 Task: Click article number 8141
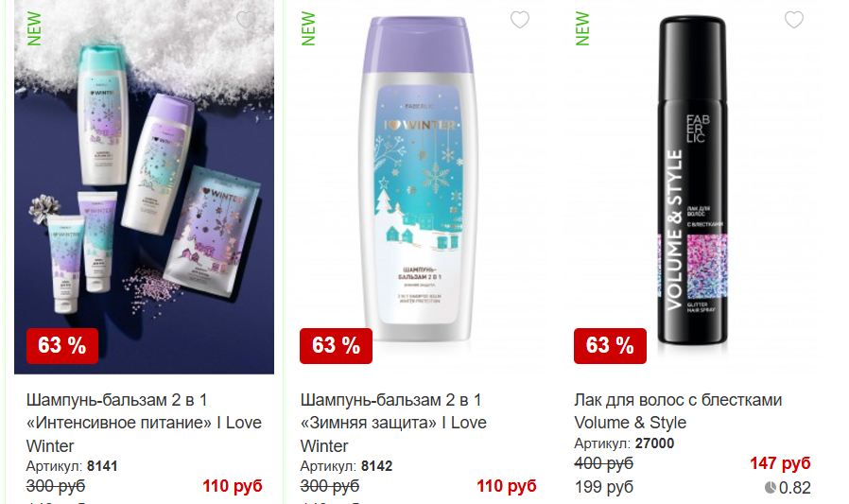tap(102, 466)
